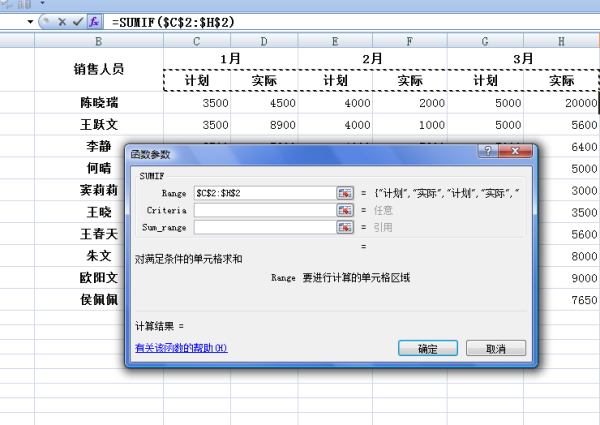Click the Enter checkmark icon in formula bar
This screenshot has height=425, width=600.
tap(77, 21)
